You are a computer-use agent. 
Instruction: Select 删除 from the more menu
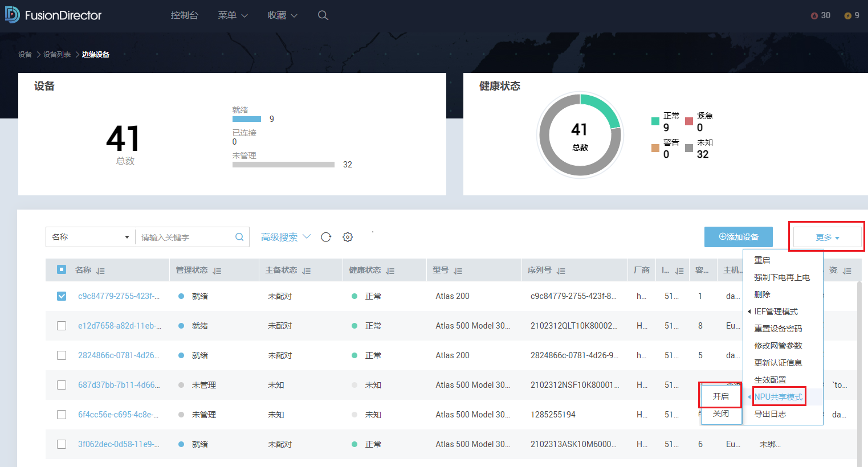click(x=762, y=294)
